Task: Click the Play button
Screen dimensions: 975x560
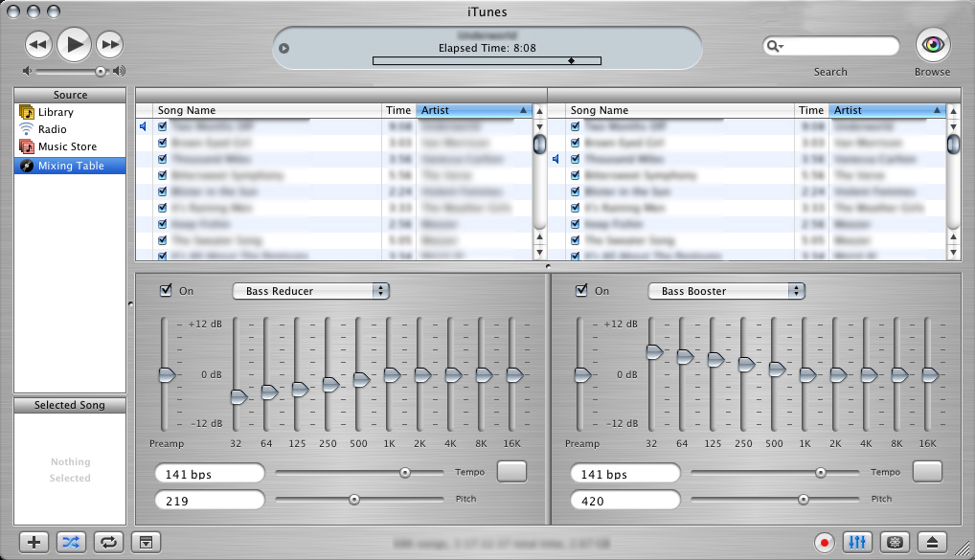Action: click(x=75, y=43)
